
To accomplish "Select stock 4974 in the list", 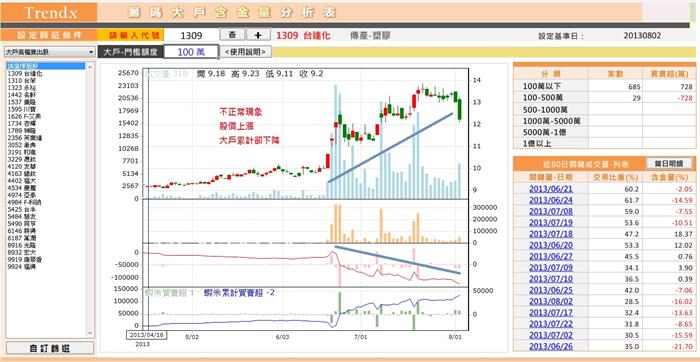I will (22, 195).
